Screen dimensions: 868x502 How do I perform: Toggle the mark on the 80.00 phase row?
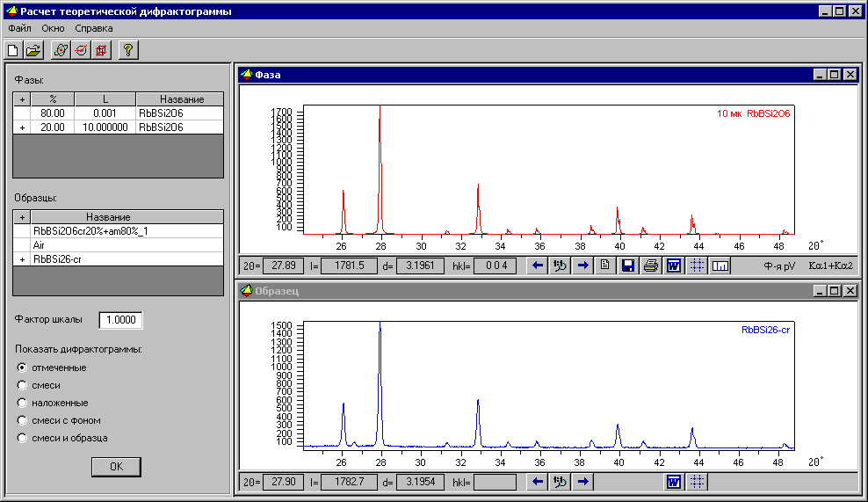(x=22, y=113)
